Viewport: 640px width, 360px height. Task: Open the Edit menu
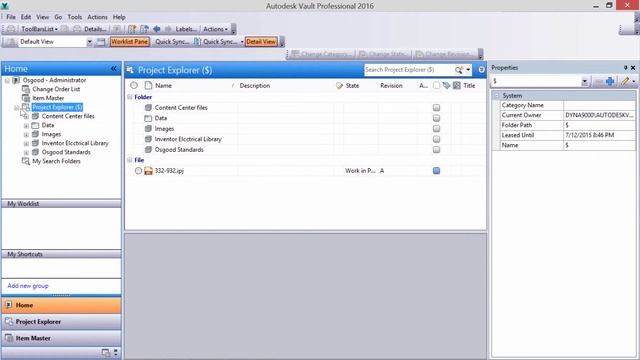26,17
